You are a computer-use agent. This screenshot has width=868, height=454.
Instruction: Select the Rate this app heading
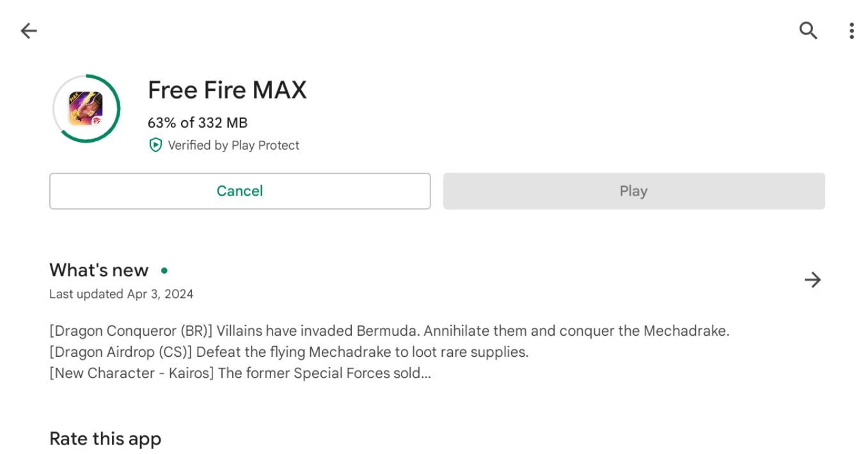[x=106, y=439]
